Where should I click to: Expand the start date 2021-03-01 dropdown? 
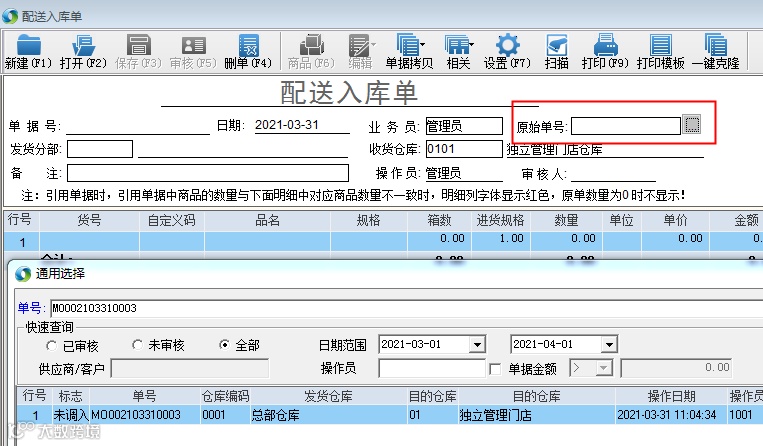477,344
